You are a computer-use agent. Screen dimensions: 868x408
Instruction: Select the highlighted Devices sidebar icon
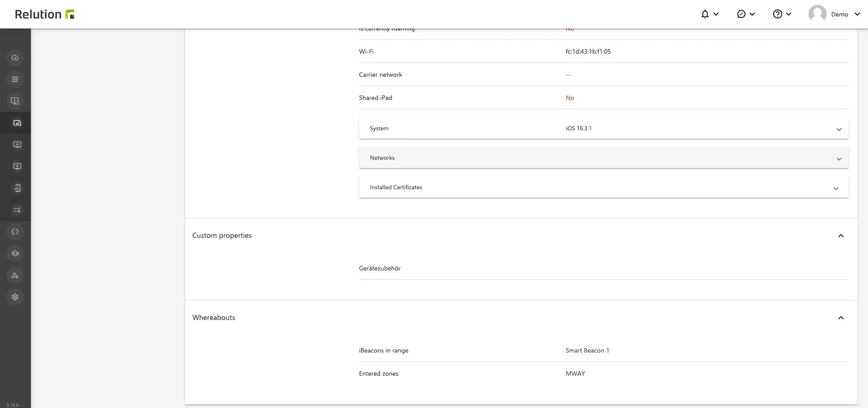(17, 123)
